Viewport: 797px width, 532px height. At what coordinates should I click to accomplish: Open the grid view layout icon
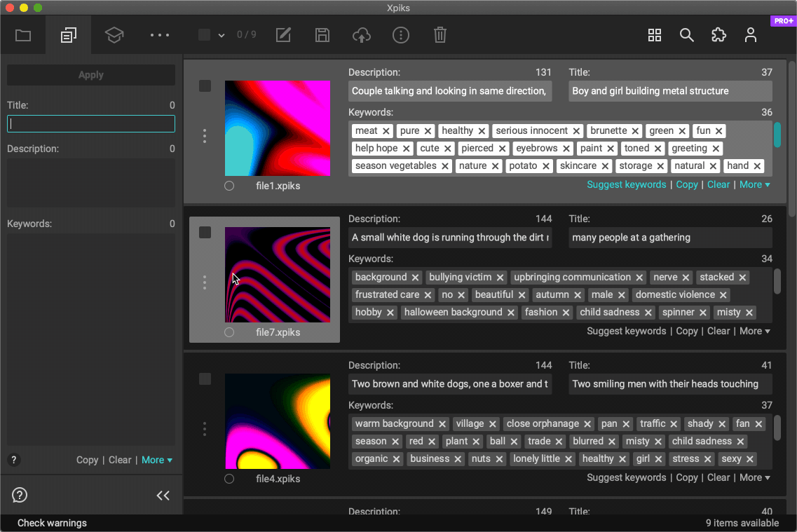pyautogui.click(x=655, y=35)
